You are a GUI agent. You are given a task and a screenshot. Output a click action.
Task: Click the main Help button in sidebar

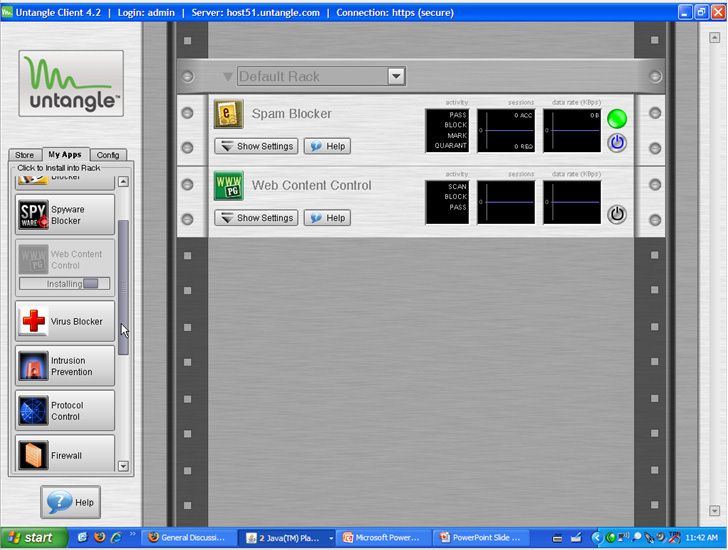(x=71, y=502)
